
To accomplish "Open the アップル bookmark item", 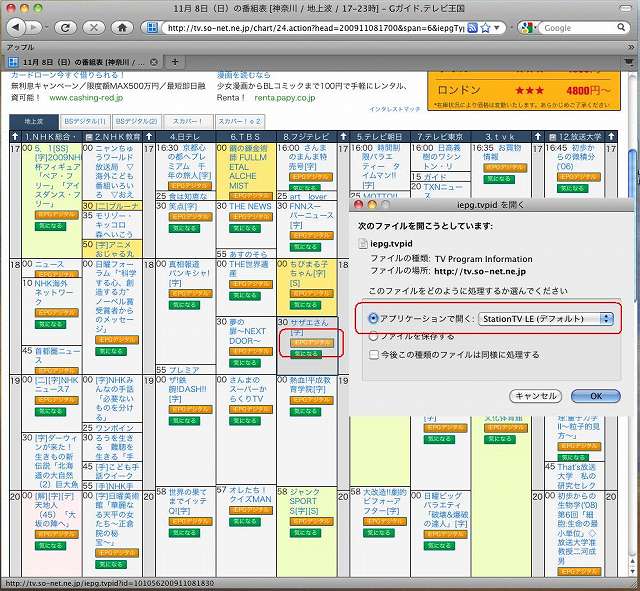I will 20,47.
